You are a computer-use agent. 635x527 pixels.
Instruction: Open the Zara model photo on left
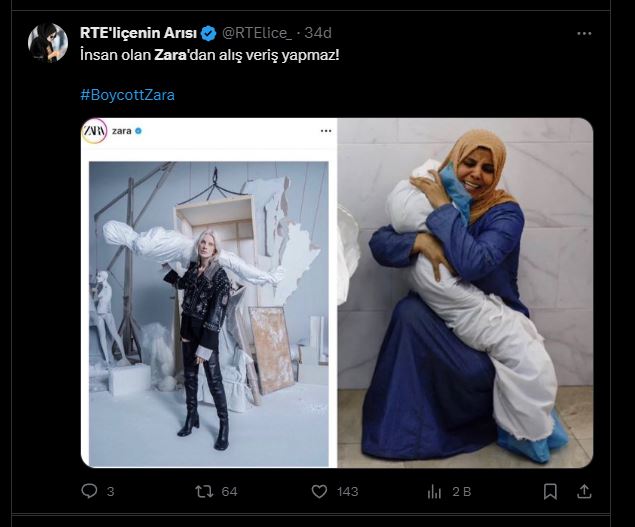[208, 313]
